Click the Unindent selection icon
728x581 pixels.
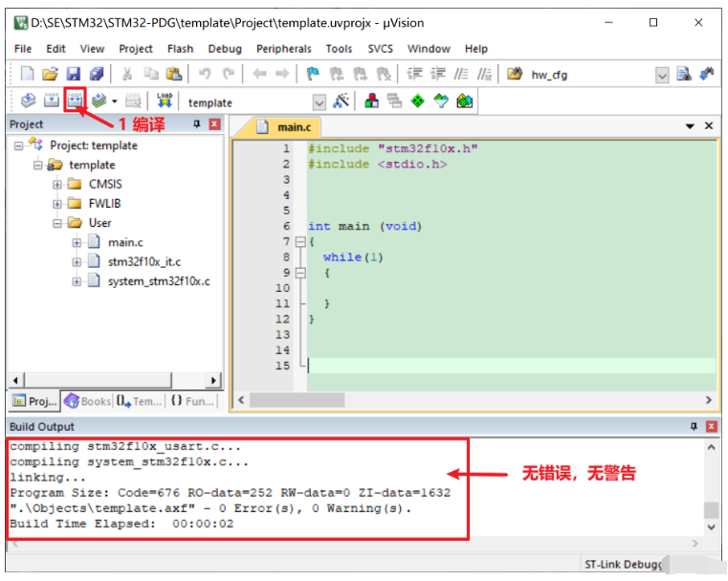pyautogui.click(x=437, y=74)
